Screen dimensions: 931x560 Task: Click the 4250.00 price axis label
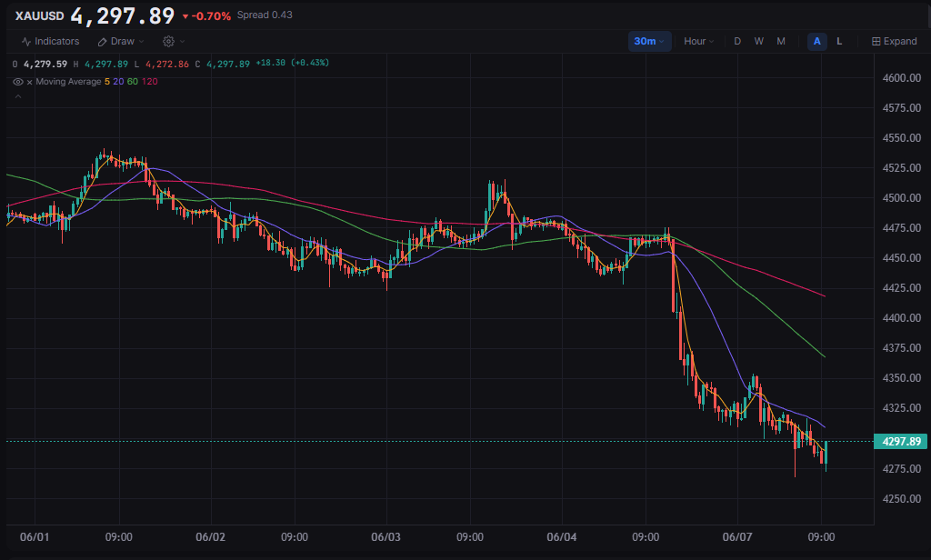pyautogui.click(x=902, y=499)
